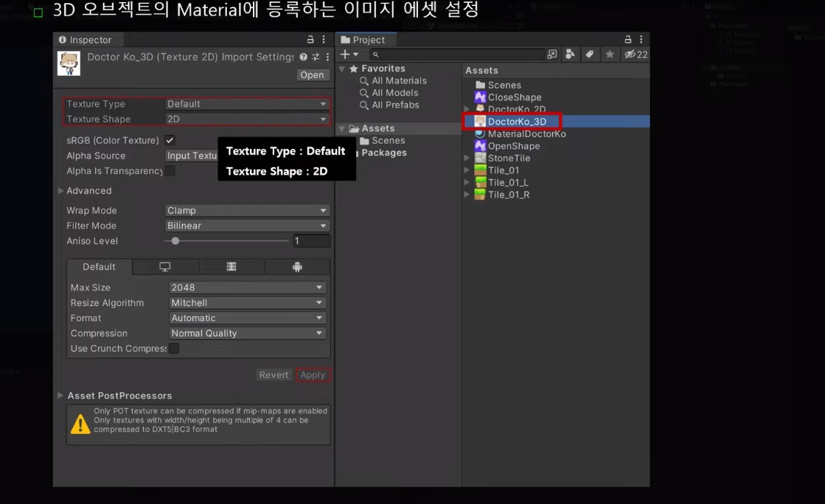Toggle sRGB Color Texture checkbox

[x=170, y=141]
